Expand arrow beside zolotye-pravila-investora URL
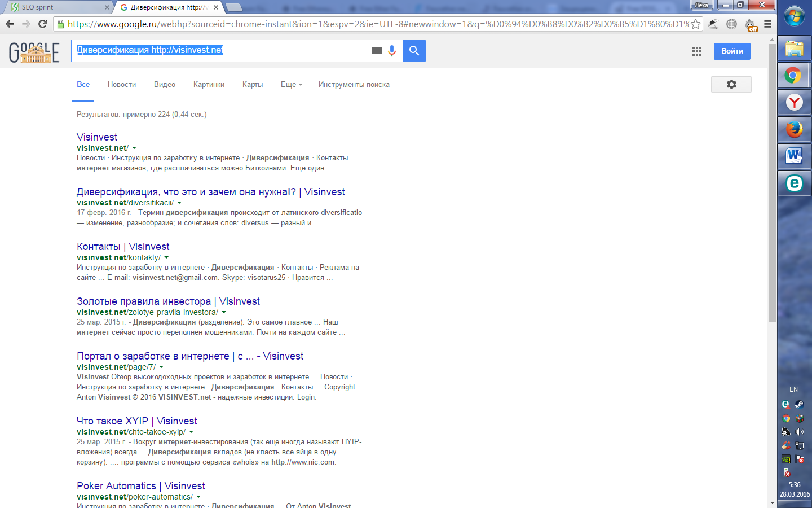This screenshot has width=812, height=508. tap(224, 312)
